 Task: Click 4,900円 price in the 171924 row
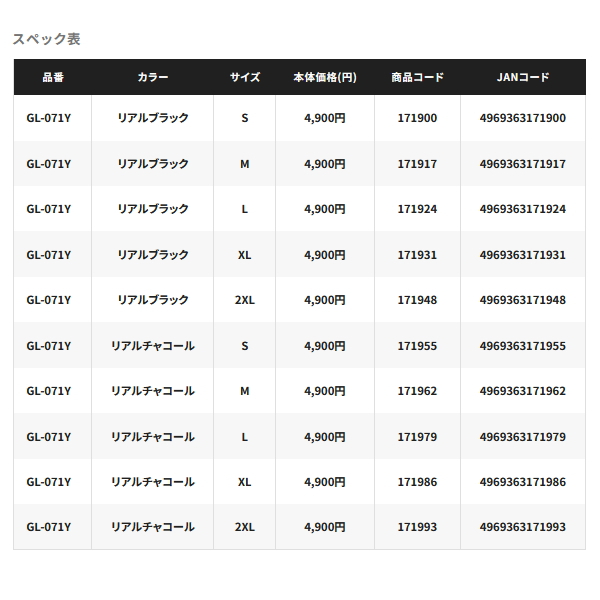(x=325, y=209)
